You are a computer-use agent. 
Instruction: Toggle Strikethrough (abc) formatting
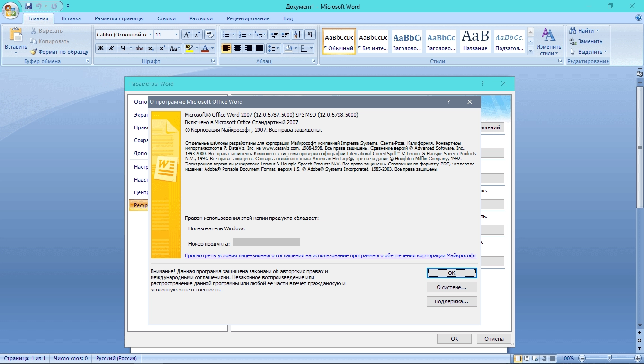[140, 48]
